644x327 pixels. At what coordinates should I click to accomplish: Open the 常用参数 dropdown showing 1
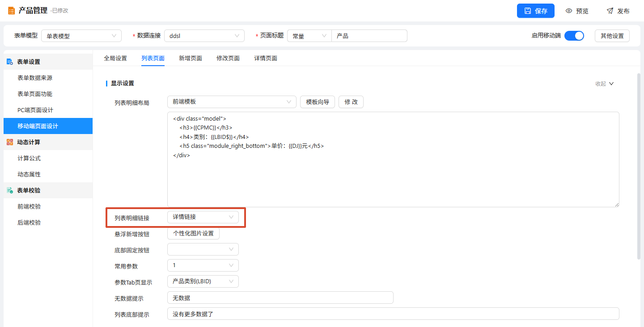coord(203,265)
